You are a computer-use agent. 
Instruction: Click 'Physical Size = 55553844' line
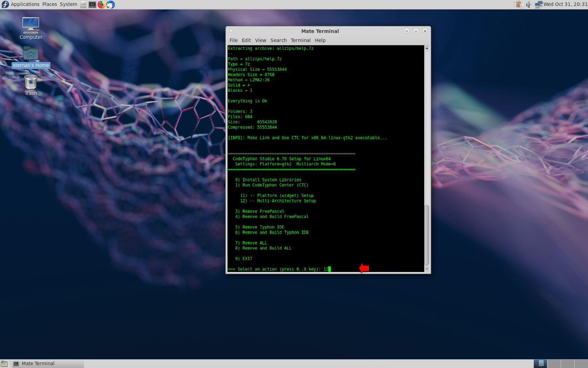coord(257,69)
